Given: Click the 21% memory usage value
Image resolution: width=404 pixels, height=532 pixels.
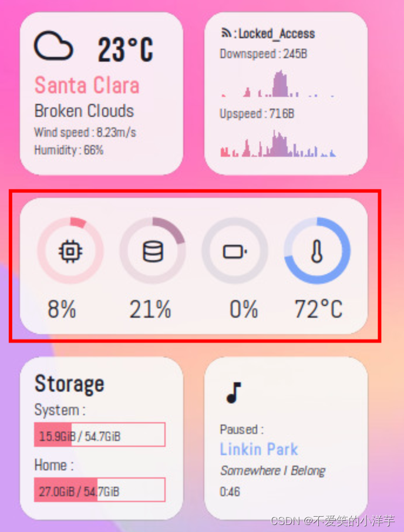Looking at the screenshot, I should click(151, 309).
